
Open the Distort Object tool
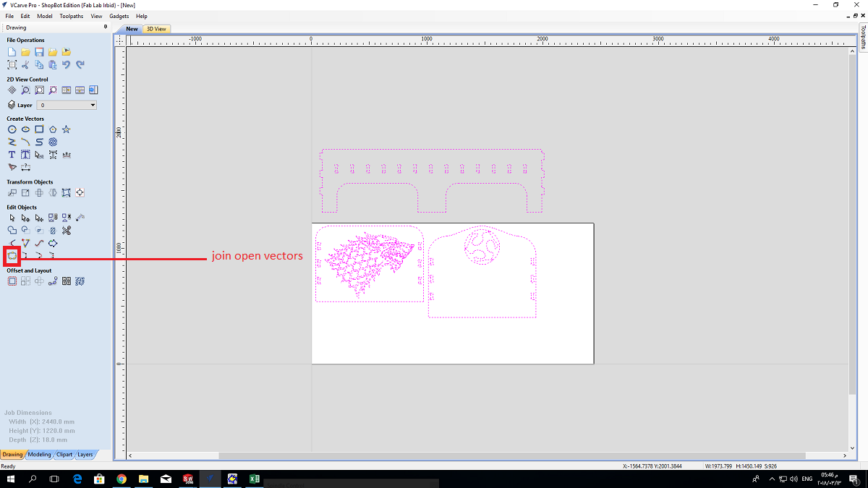pos(67,193)
